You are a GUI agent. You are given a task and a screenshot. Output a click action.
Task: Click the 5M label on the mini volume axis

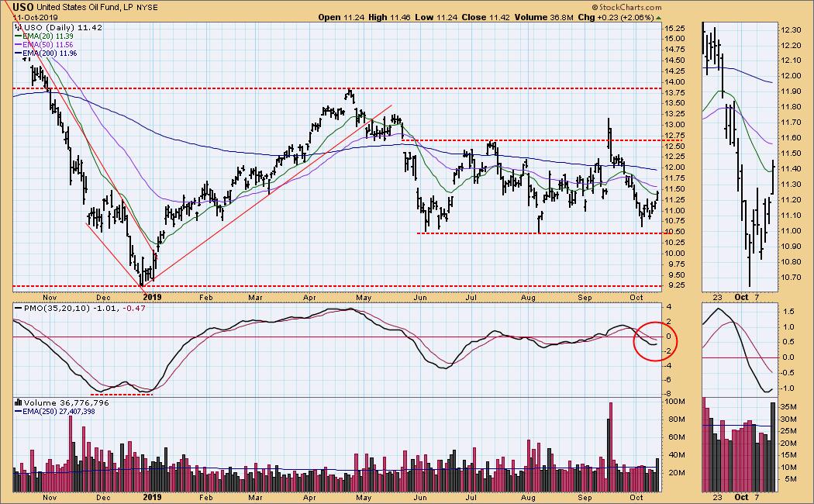tap(792, 479)
